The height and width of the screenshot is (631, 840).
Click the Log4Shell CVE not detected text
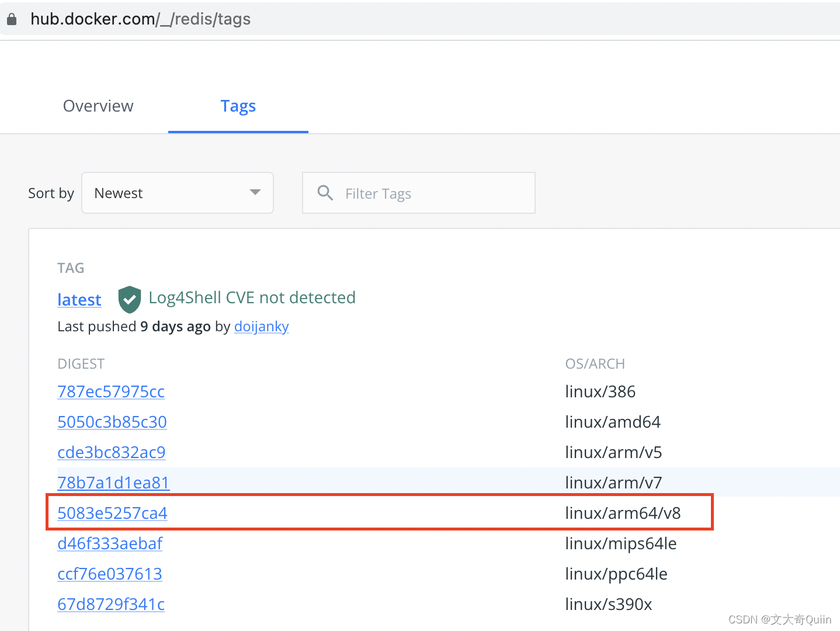tap(252, 298)
